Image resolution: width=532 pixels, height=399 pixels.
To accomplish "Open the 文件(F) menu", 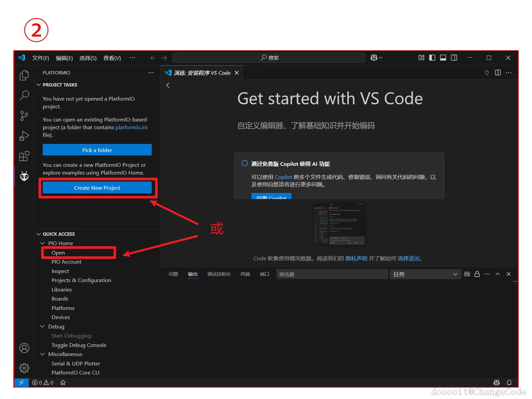I will [40, 58].
